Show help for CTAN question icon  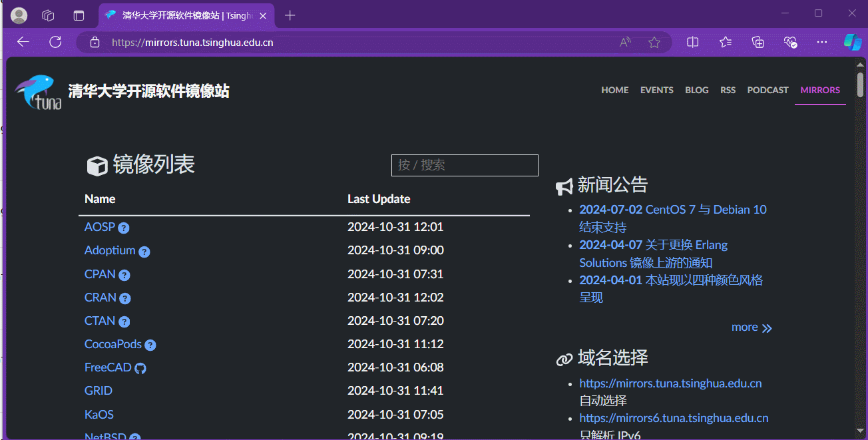[124, 322]
